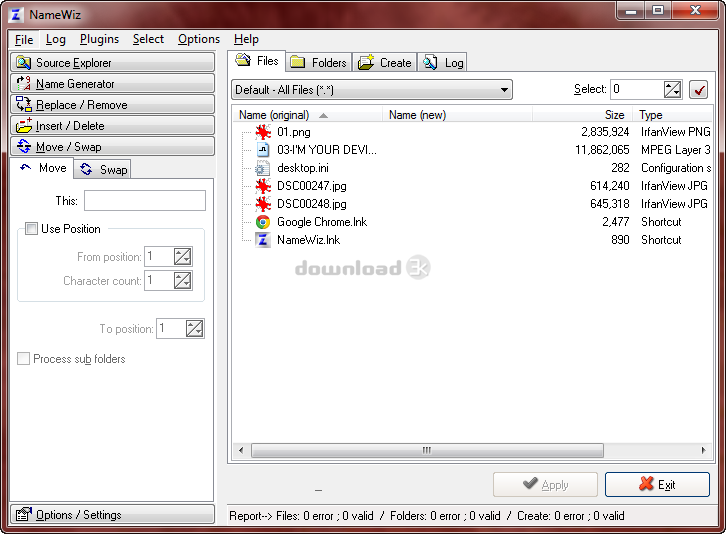This screenshot has height=534, width=726.
Task: Click the Character count spinner control
Action: point(182,280)
